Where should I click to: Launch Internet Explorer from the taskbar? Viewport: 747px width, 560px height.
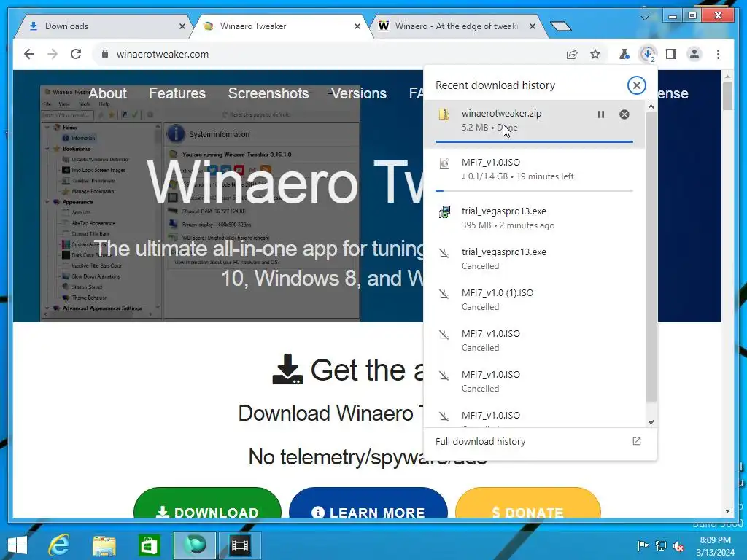click(59, 545)
